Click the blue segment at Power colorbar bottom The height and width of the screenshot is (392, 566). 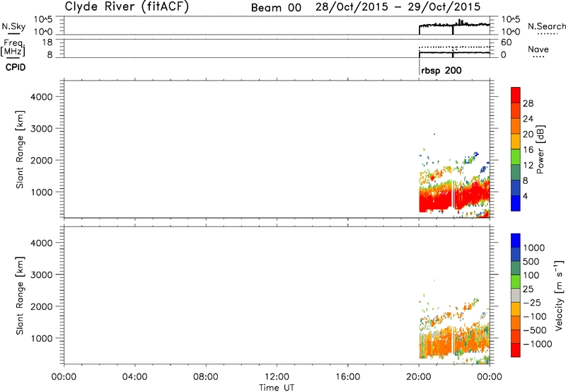click(516, 203)
